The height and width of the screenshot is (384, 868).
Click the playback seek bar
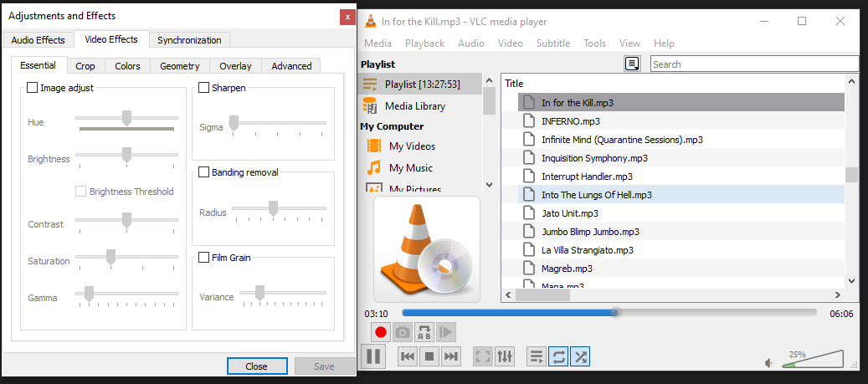coord(609,313)
